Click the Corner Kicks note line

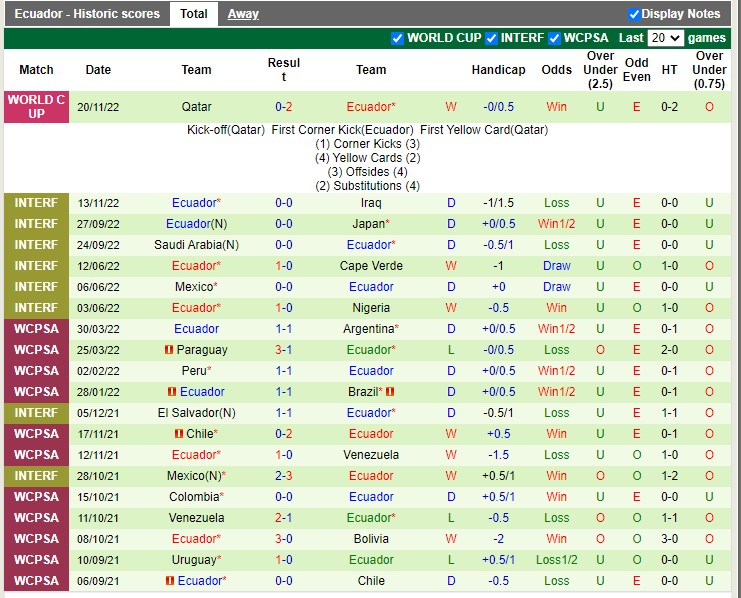tap(367, 144)
